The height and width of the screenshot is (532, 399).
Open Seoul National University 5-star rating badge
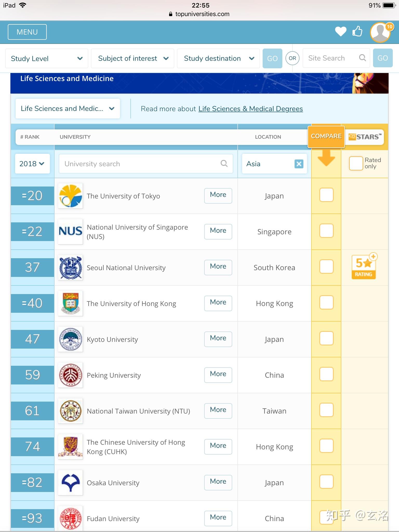pyautogui.click(x=364, y=266)
